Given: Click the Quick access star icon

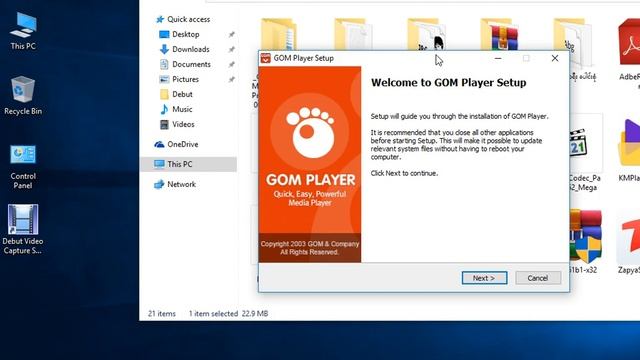Looking at the screenshot, I should tap(160, 19).
